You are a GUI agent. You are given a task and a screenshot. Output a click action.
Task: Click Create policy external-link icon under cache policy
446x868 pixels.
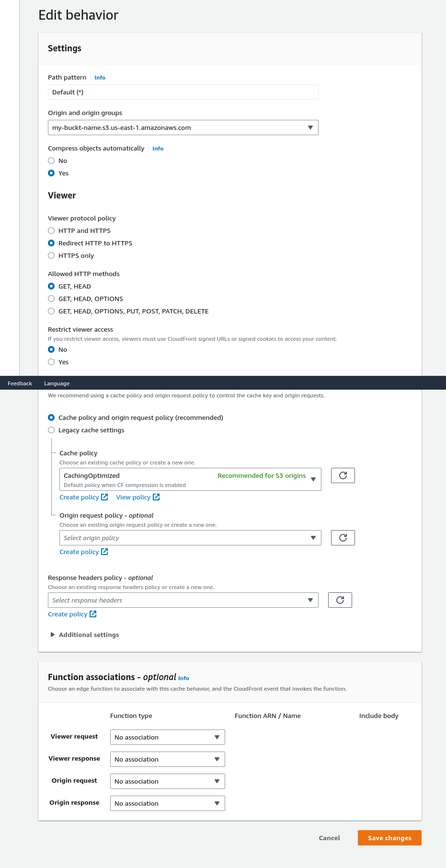[105, 497]
